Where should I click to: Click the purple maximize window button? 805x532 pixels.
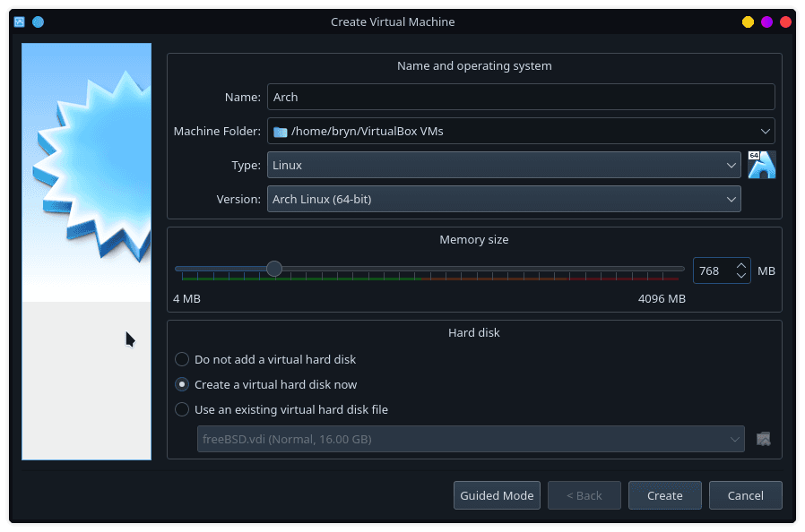coord(766,21)
